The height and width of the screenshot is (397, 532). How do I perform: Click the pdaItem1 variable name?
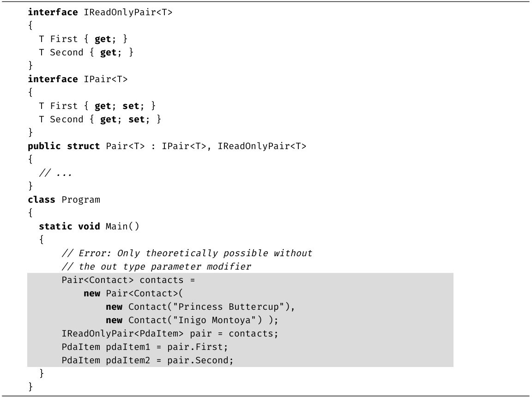coord(129,347)
